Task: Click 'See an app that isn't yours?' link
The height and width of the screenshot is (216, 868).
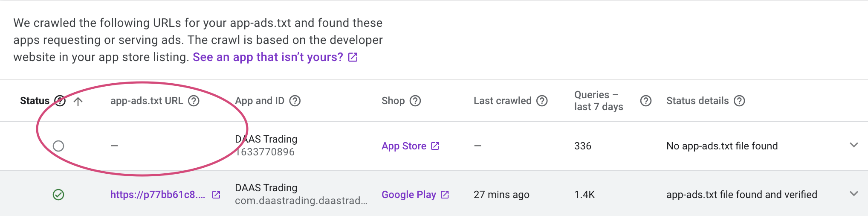Action: point(268,57)
